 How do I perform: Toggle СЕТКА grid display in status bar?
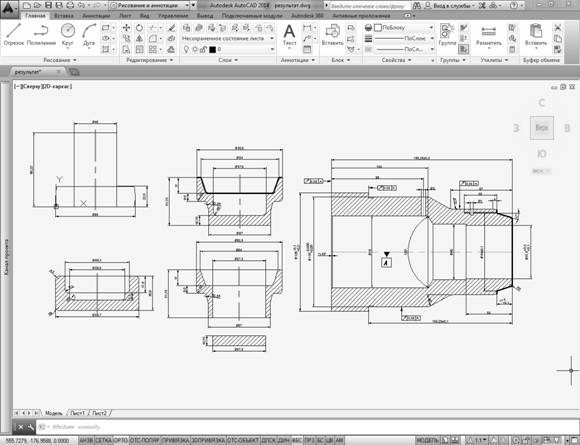103,441
